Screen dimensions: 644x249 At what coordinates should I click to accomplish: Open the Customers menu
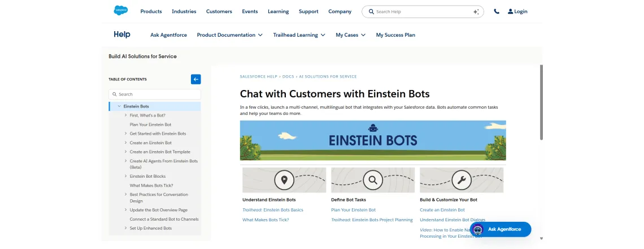tap(219, 11)
